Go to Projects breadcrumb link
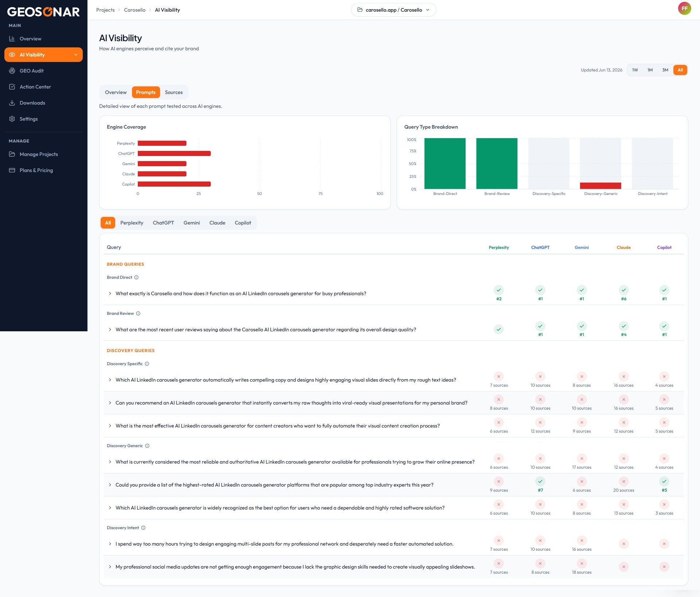This screenshot has height=597, width=700. (x=105, y=10)
